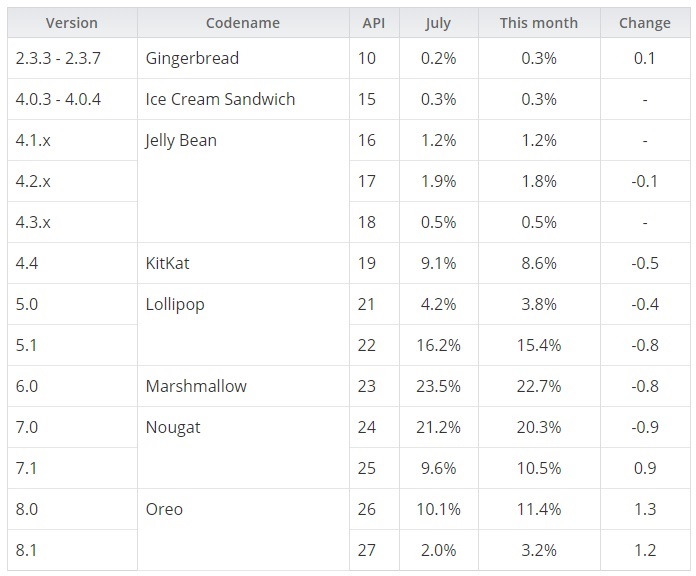The image size is (696, 576).
Task: Click the Ice Cream Sandwich cell
Action: (x=220, y=99)
